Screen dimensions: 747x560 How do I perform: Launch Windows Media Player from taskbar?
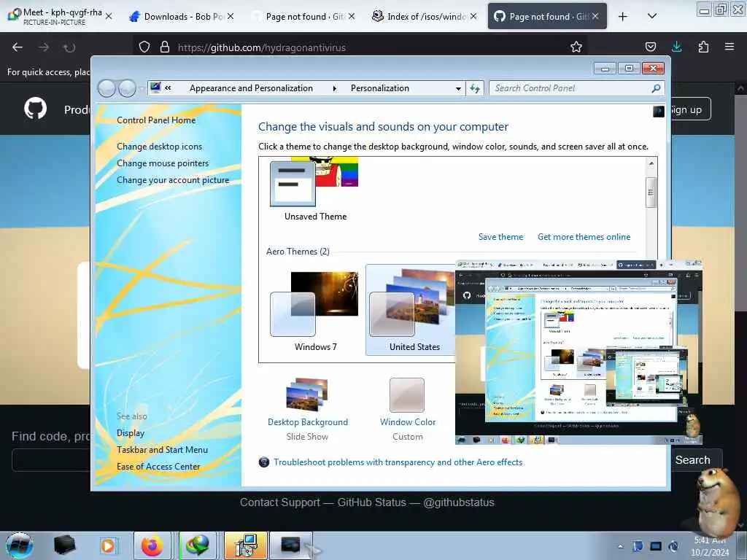tap(108, 545)
